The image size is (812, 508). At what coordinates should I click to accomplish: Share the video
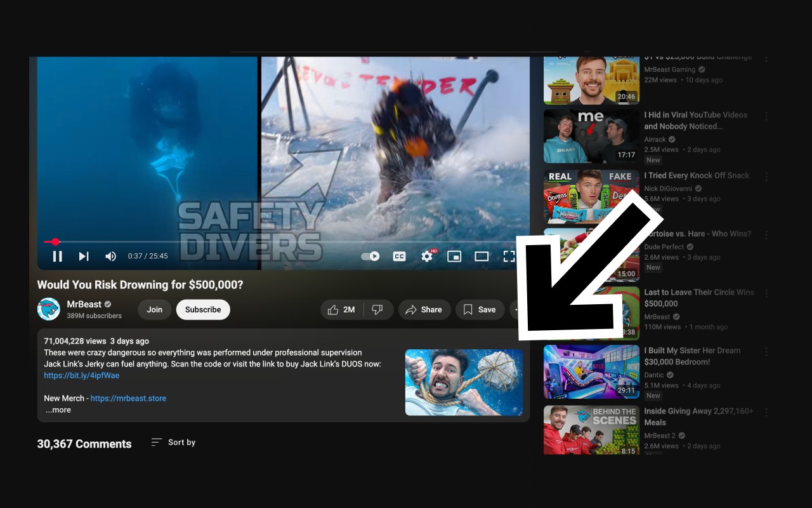[x=424, y=309]
